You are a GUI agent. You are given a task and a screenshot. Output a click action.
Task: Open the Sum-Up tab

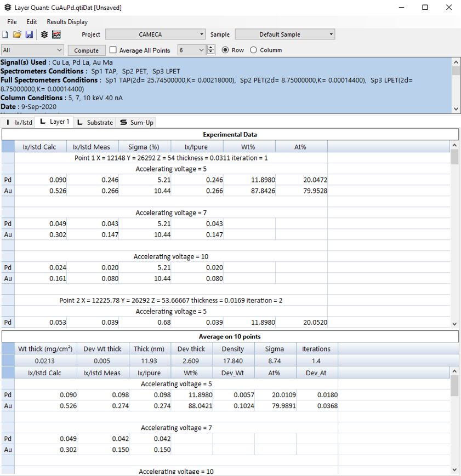[136, 122]
